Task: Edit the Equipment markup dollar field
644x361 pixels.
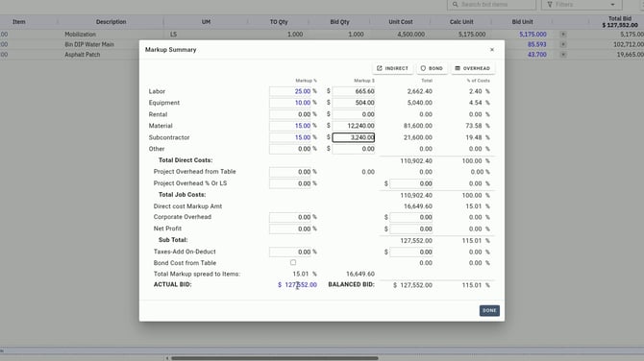Action: tap(353, 103)
